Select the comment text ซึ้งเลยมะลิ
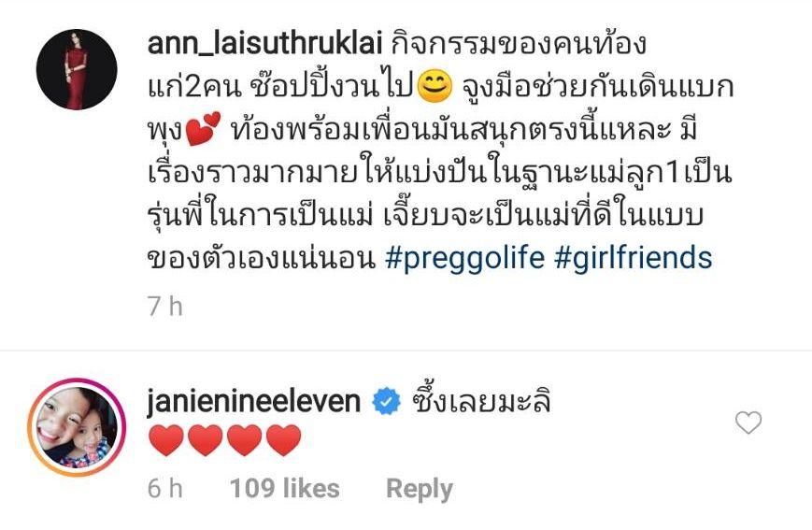Viewport: 812px width, 530px height. (x=480, y=402)
